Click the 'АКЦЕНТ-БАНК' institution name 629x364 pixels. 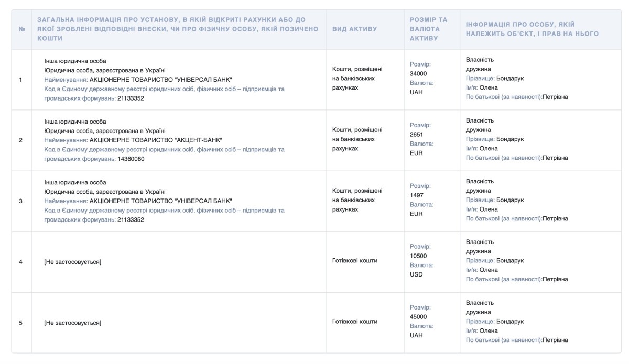(156, 140)
